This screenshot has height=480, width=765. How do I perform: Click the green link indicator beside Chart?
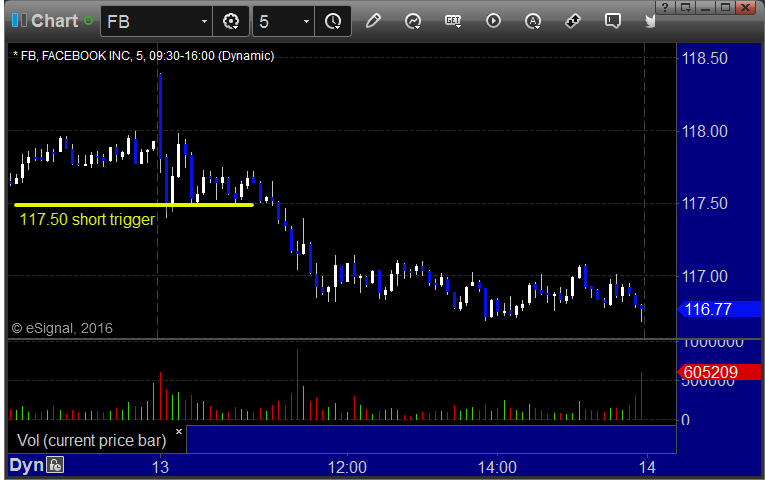tap(88, 21)
